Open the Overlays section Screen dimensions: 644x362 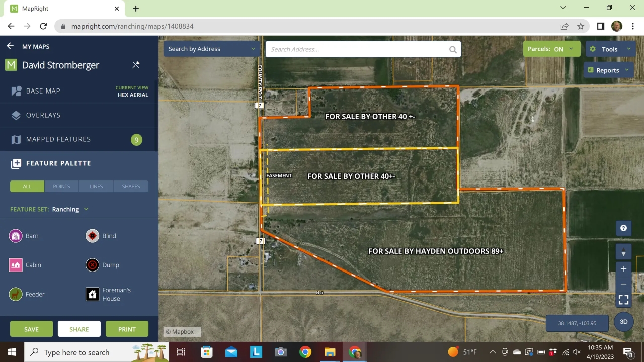(x=79, y=115)
